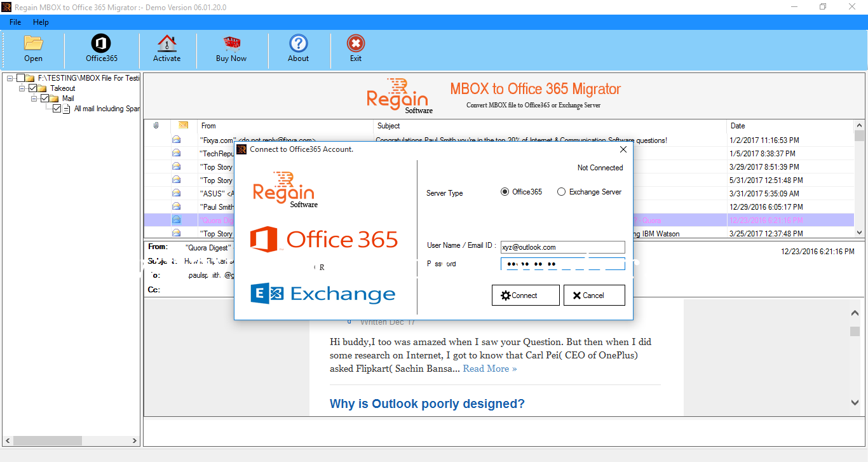Image resolution: width=868 pixels, height=462 pixels.
Task: Toggle the Mail folder checkbox
Action: pyautogui.click(x=44, y=99)
